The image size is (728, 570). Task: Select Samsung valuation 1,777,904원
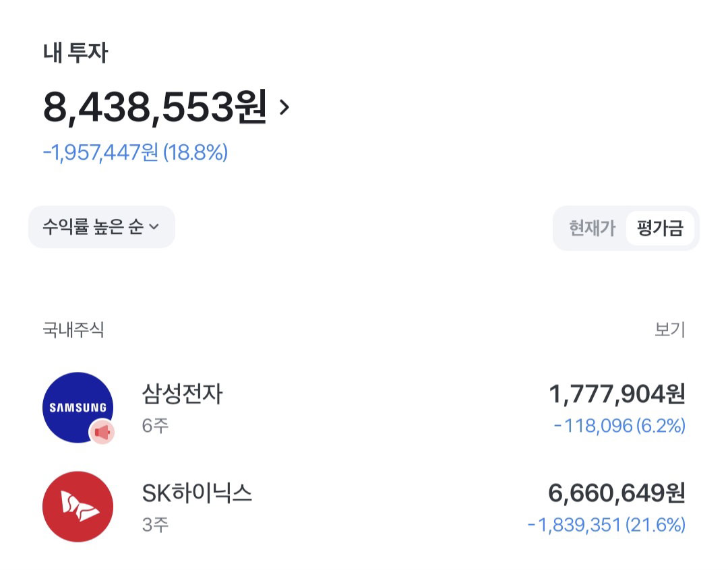tap(617, 394)
